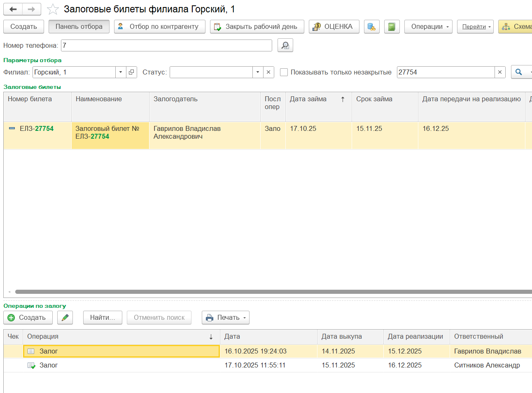
Task: Click the Найти... button
Action: (x=103, y=318)
